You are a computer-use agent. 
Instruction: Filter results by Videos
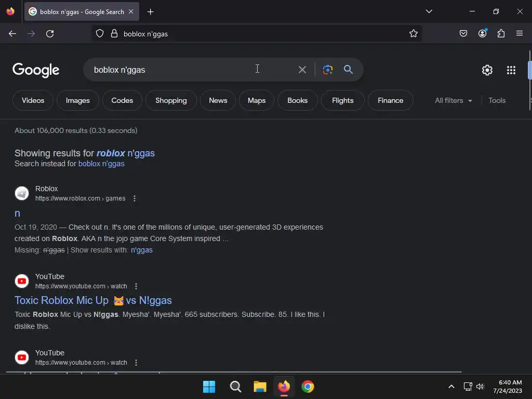click(x=33, y=100)
